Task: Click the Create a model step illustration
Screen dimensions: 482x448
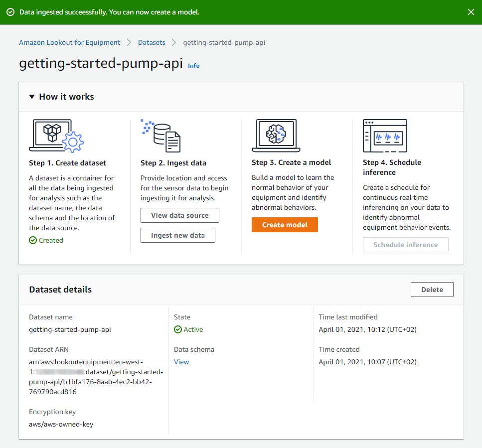Action: (276, 136)
